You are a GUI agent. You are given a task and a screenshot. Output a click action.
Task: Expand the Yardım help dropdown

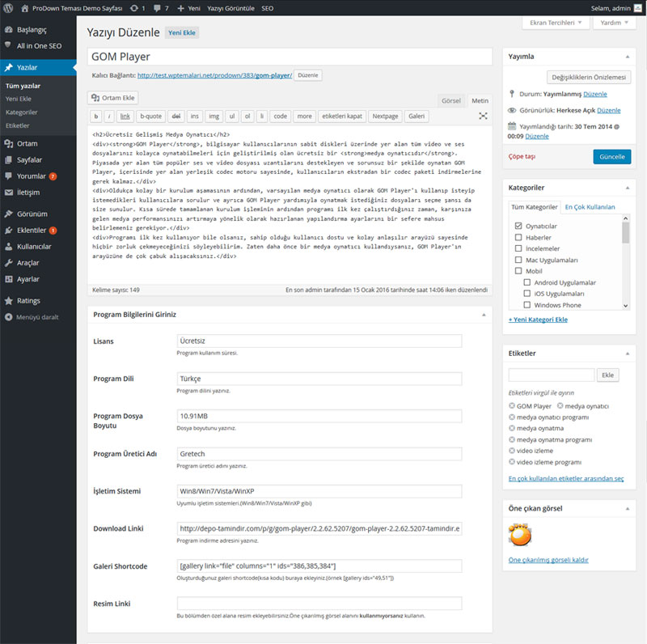[614, 23]
